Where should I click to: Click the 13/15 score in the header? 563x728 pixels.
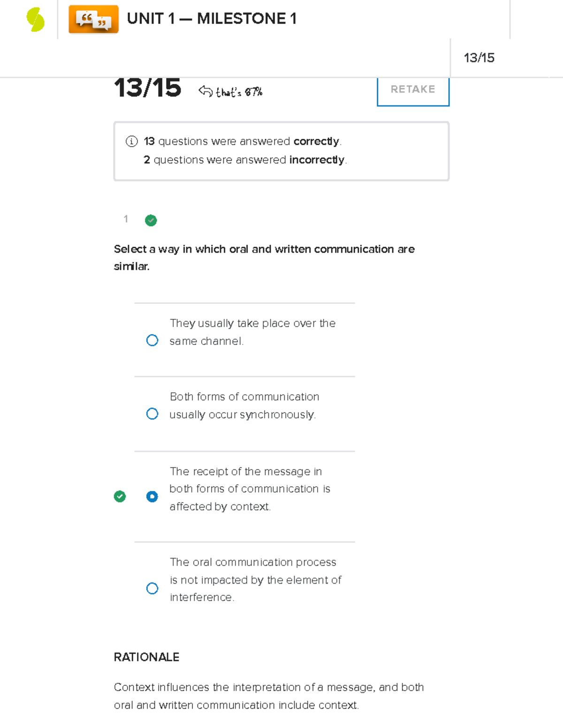(479, 58)
